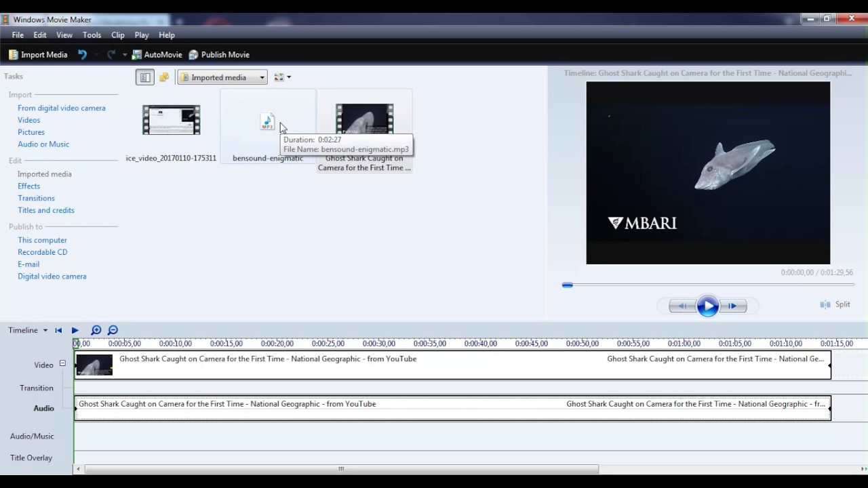Click the timeline horizontal scrollbar thumb
The image size is (868, 488).
point(341,469)
